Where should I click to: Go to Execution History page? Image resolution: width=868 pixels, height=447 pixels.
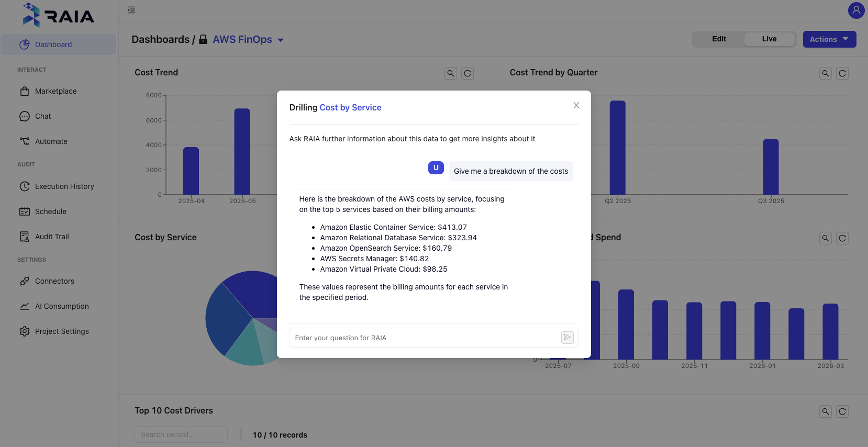point(64,186)
